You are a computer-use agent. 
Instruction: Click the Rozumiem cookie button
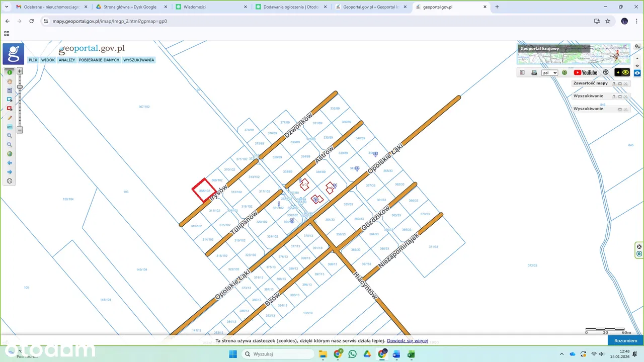(x=625, y=340)
